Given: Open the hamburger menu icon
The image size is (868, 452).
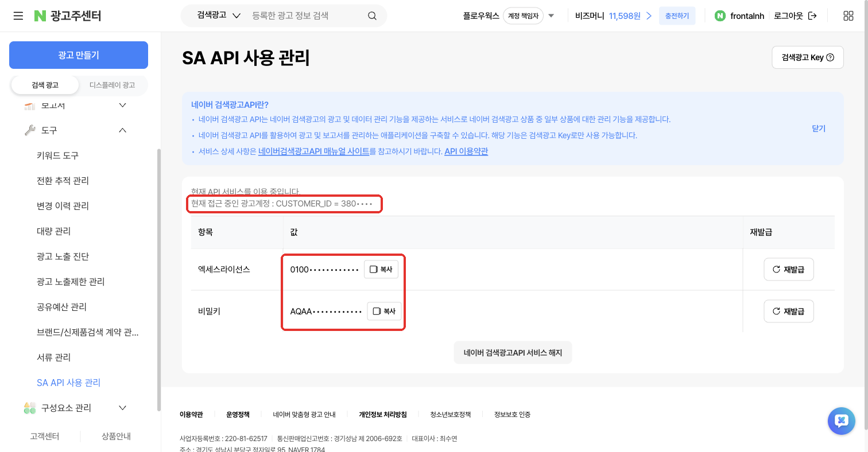Looking at the screenshot, I should (18, 16).
